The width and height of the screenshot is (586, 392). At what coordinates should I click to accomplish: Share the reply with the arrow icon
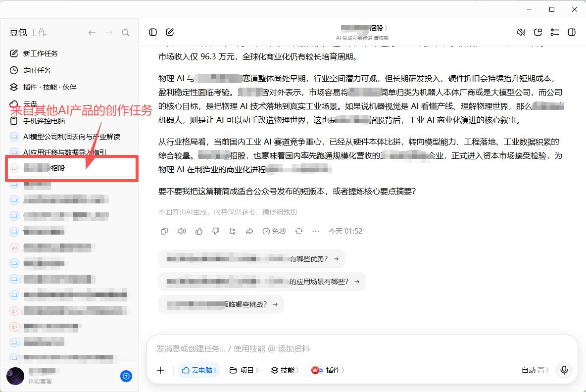click(249, 231)
